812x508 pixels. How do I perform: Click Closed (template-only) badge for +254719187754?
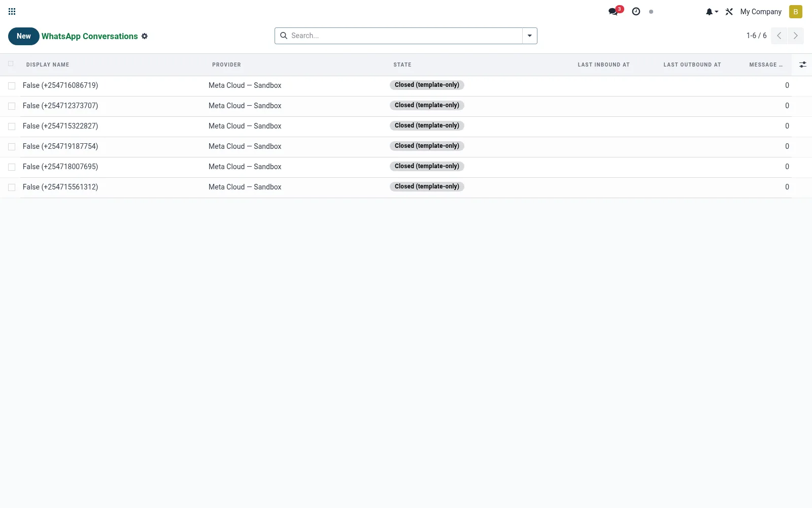coord(427,146)
